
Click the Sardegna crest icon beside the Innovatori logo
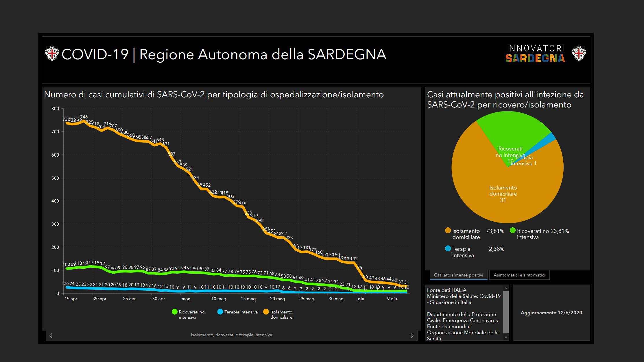[579, 53]
